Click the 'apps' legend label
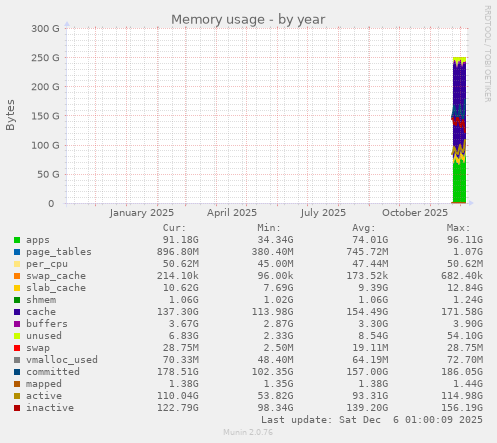This screenshot has width=497, height=443. pyautogui.click(x=38, y=240)
